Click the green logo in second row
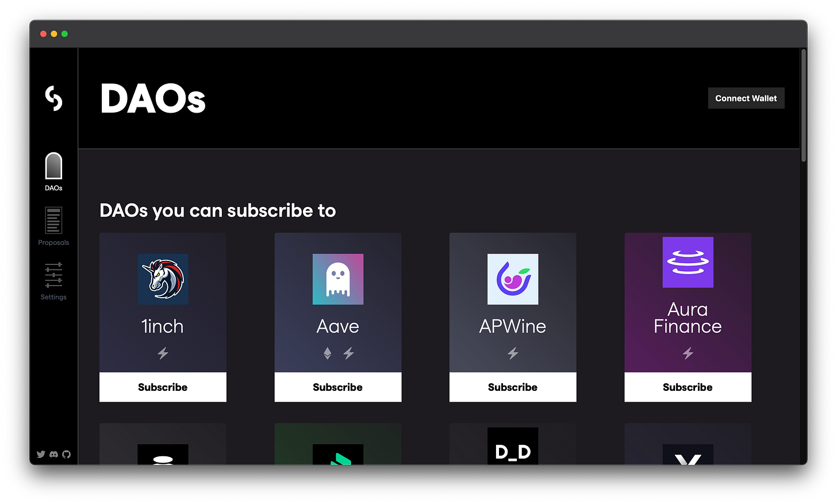The width and height of the screenshot is (837, 504). (338, 454)
